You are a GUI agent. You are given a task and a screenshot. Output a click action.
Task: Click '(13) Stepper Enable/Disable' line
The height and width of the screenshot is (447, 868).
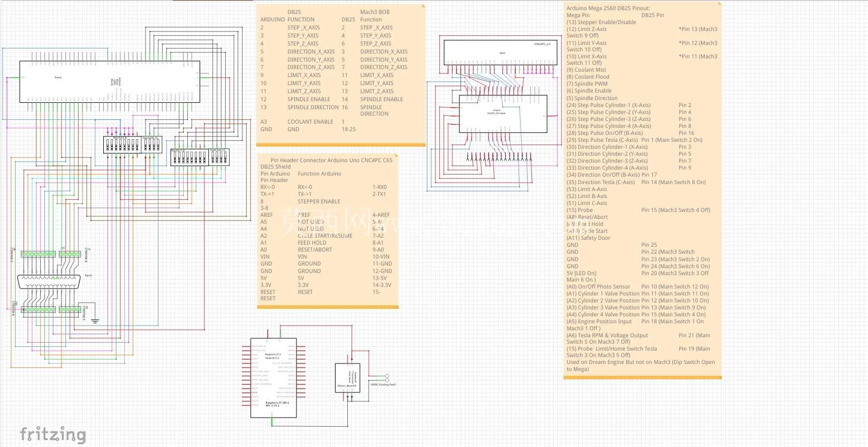601,22
